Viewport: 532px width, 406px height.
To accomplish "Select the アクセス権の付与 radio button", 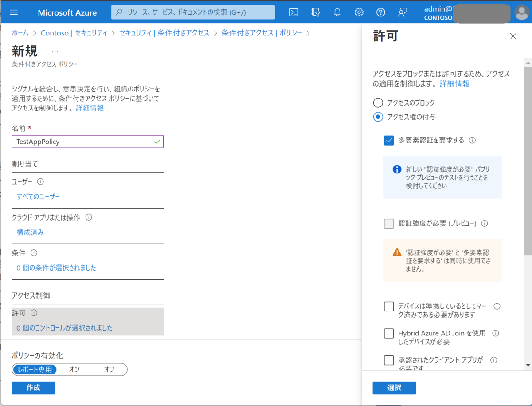I will point(378,117).
